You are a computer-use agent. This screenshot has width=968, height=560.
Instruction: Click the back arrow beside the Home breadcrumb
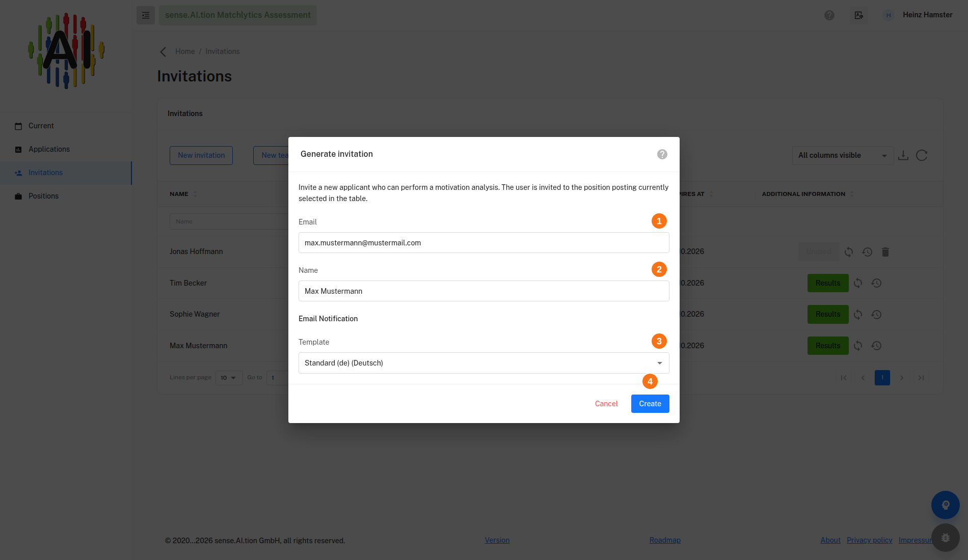(163, 52)
